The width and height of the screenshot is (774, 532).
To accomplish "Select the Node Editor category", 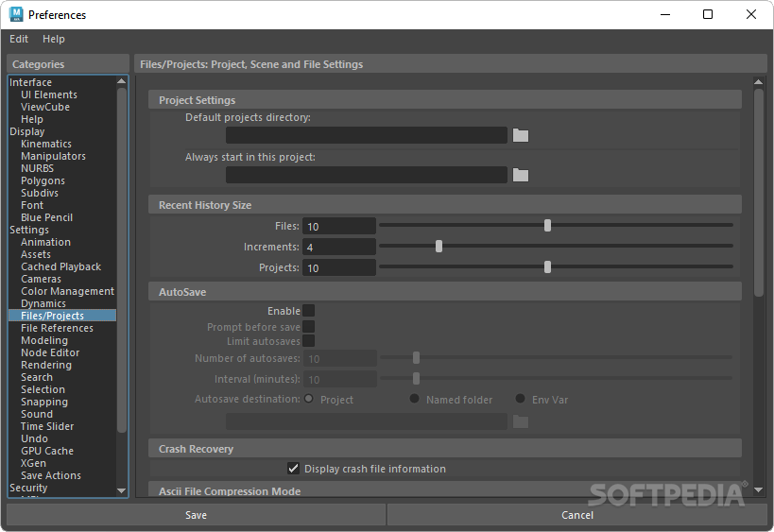I will tap(50, 352).
